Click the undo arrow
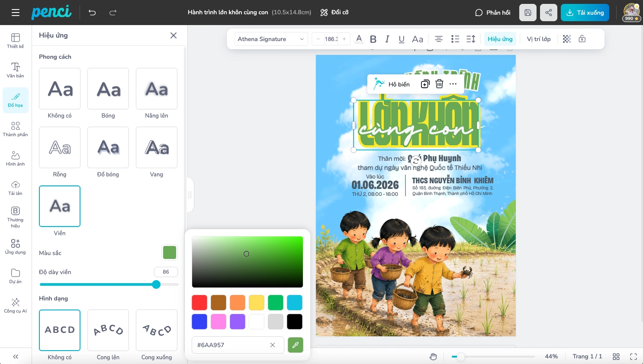 92,13
